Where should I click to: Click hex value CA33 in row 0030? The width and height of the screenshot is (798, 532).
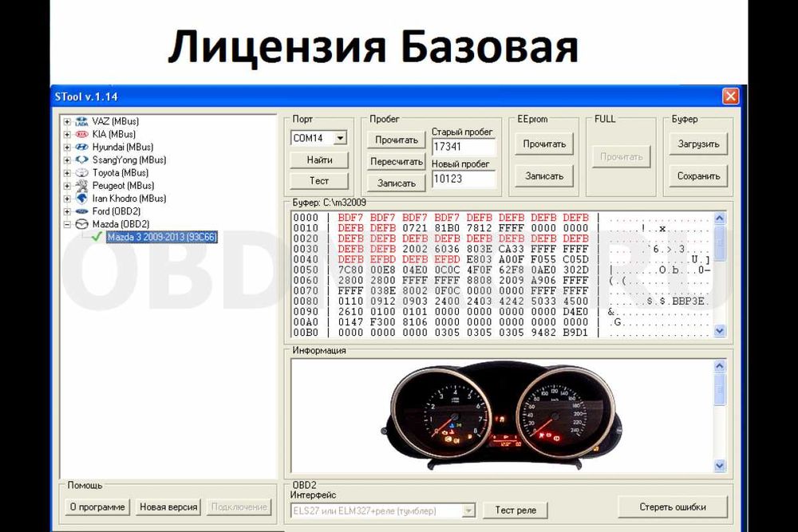tap(511, 249)
